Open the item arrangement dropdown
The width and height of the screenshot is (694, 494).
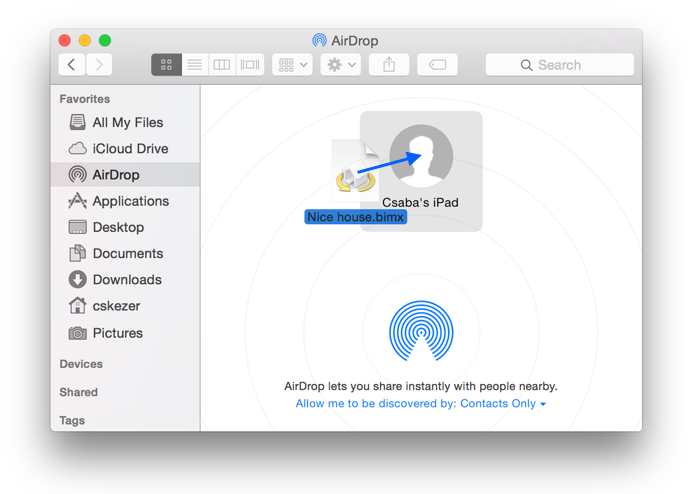coord(293,65)
